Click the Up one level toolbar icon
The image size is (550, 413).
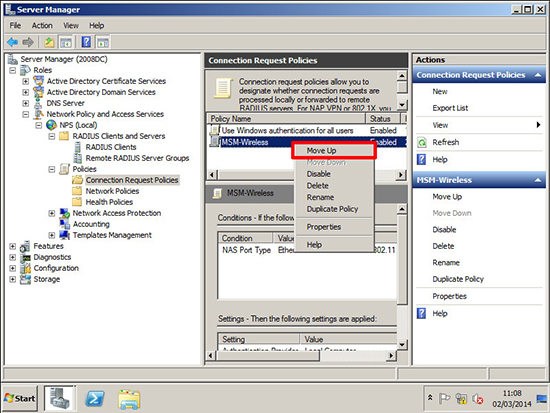tap(49, 42)
